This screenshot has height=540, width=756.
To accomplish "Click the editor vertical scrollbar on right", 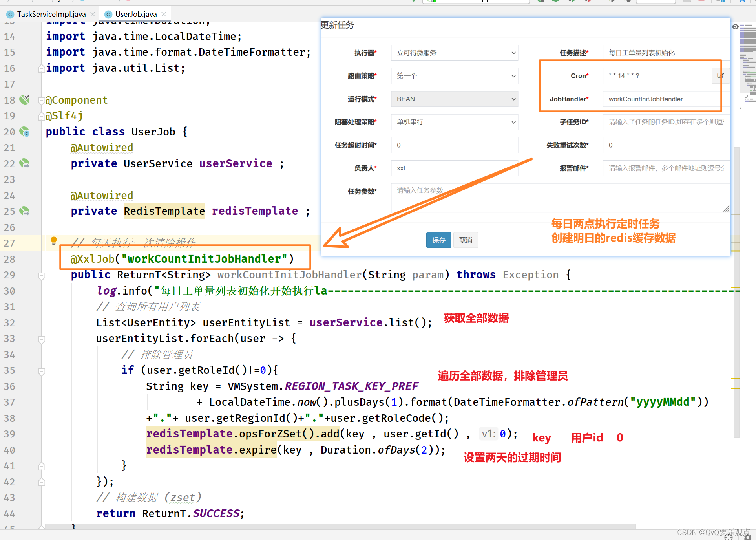I will coord(736,292).
